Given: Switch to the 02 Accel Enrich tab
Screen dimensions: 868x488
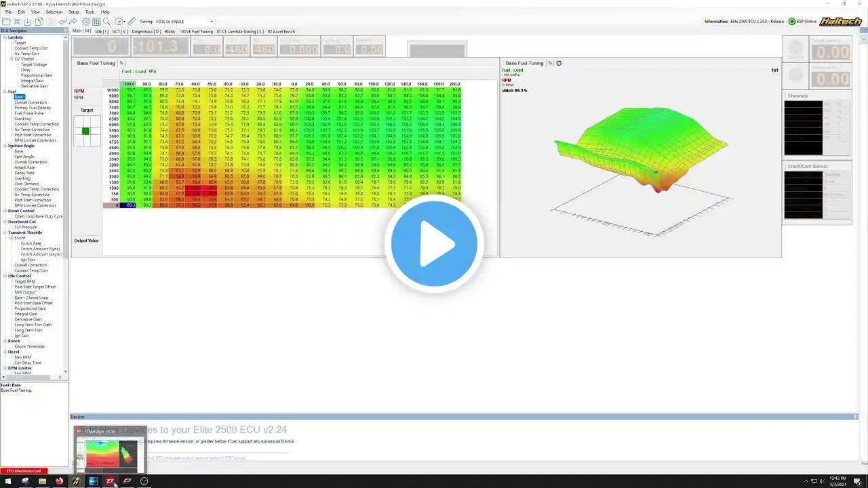Looking at the screenshot, I should [281, 31].
